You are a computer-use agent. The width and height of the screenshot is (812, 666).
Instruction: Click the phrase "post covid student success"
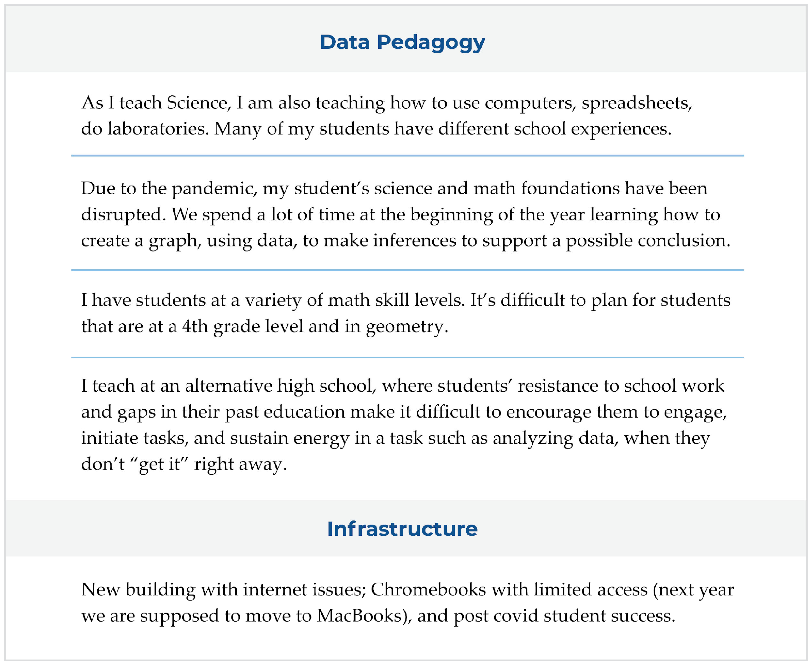(564, 616)
